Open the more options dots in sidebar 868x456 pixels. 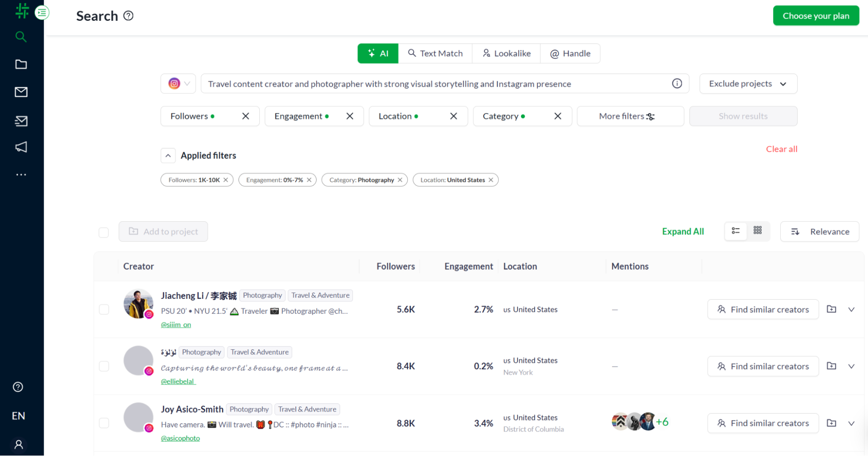(x=21, y=174)
